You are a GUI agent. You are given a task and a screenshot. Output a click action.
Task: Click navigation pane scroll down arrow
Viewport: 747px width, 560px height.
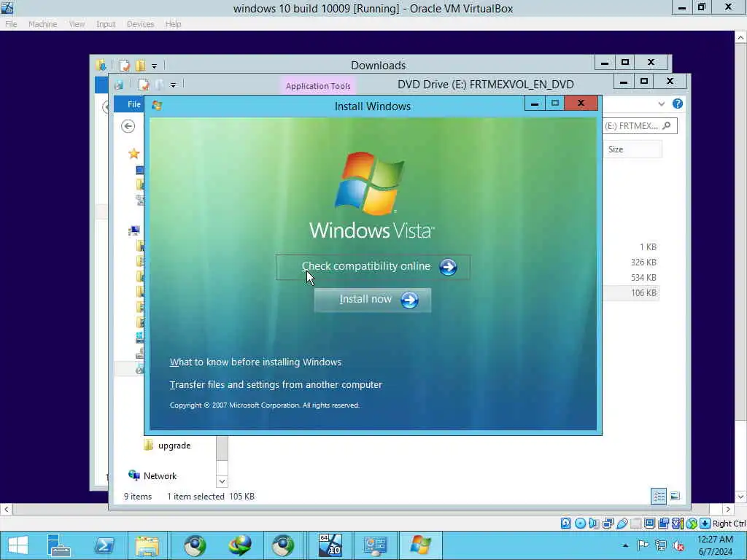coord(222,481)
